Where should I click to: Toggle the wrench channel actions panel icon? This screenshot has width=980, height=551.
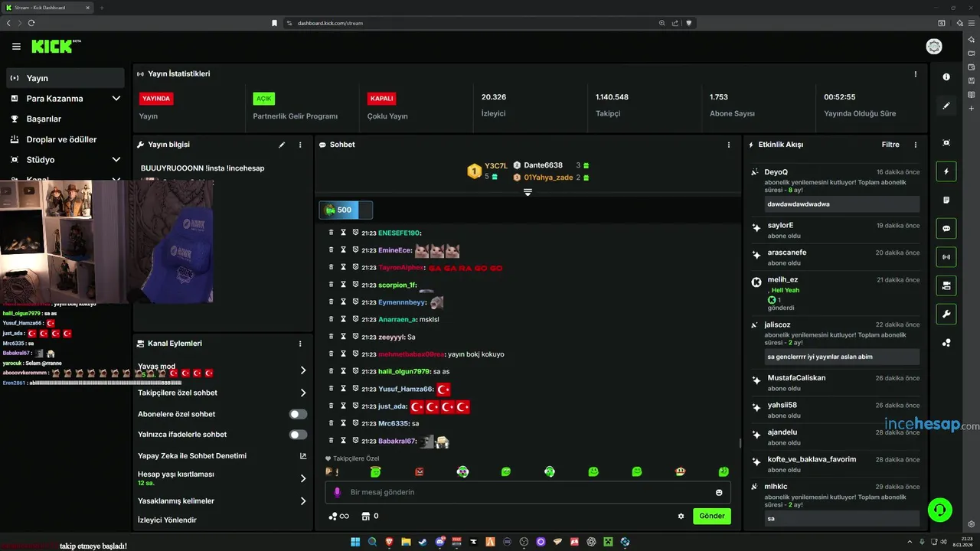946,314
